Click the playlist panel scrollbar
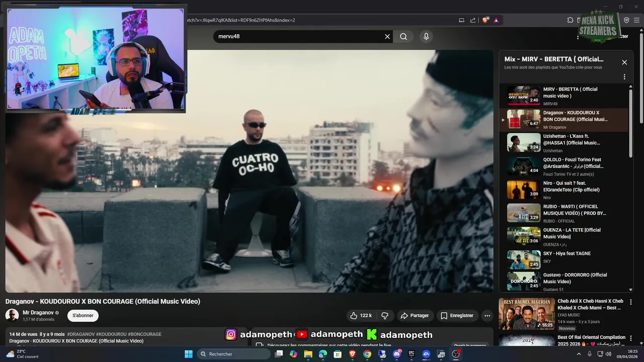644x362 pixels. (631, 122)
